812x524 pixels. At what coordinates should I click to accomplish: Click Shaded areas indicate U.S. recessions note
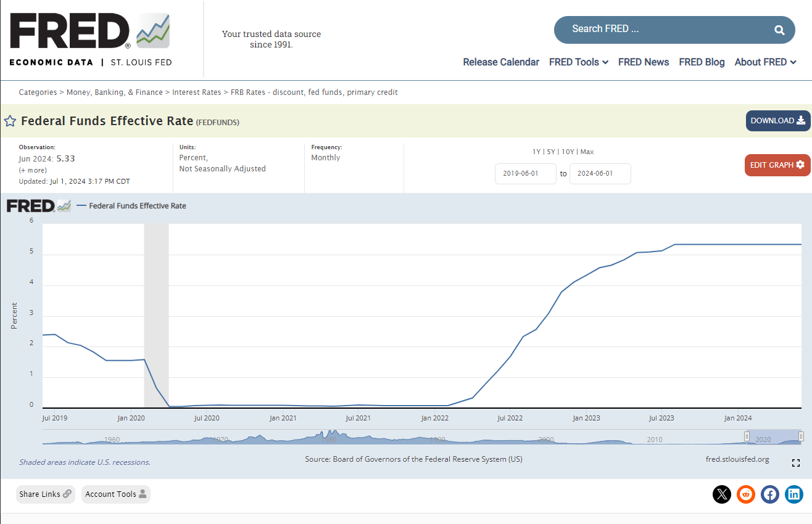[x=85, y=462]
